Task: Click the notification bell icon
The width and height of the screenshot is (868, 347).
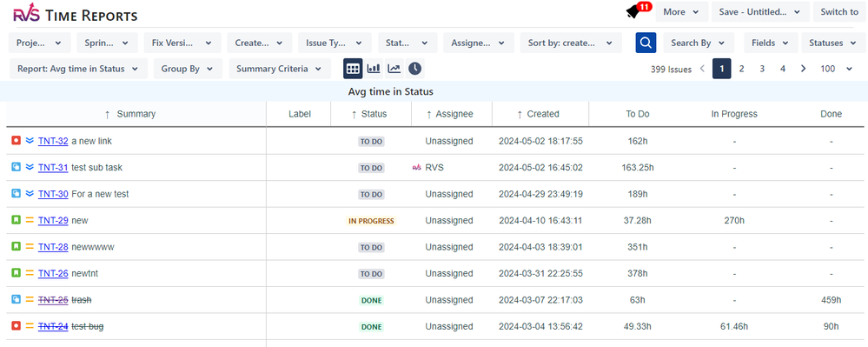Action: click(633, 12)
